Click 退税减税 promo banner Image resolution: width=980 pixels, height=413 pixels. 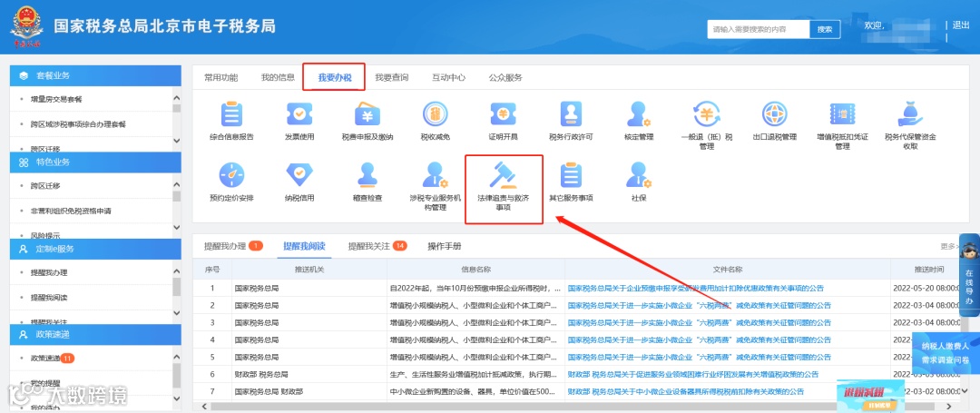870,395
